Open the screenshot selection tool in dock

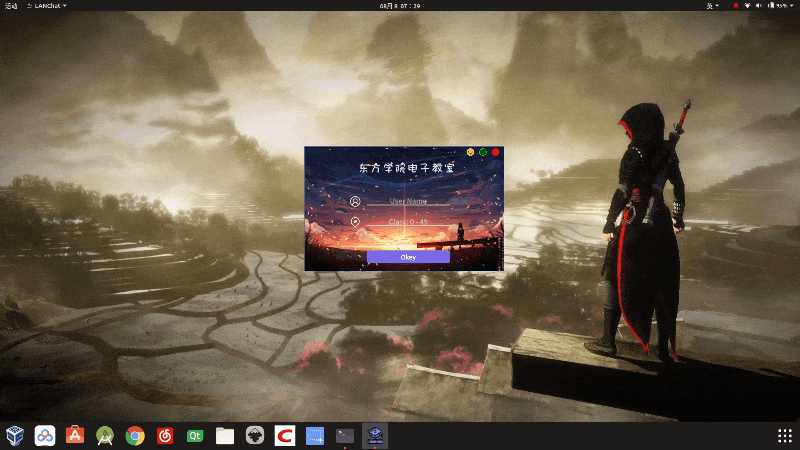pyautogui.click(x=315, y=436)
